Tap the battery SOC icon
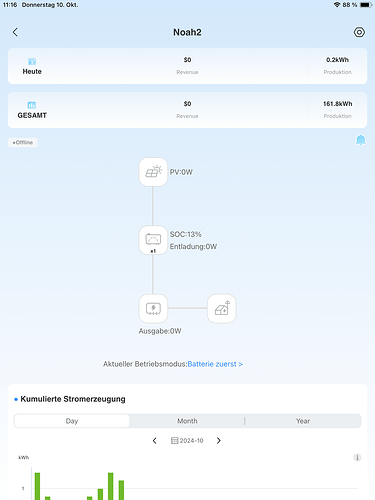The image size is (375, 500). click(153, 240)
